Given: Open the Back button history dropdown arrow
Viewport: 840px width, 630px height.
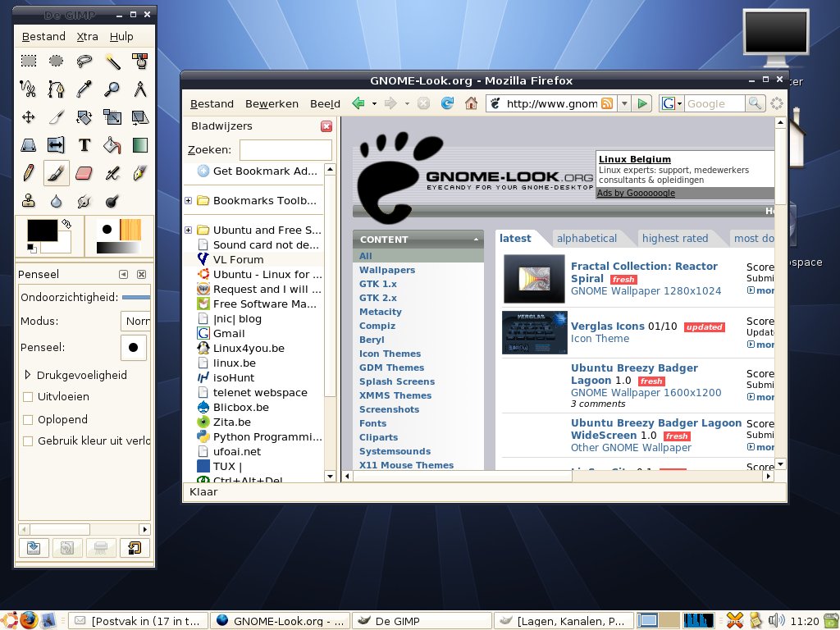Looking at the screenshot, I should pos(374,103).
